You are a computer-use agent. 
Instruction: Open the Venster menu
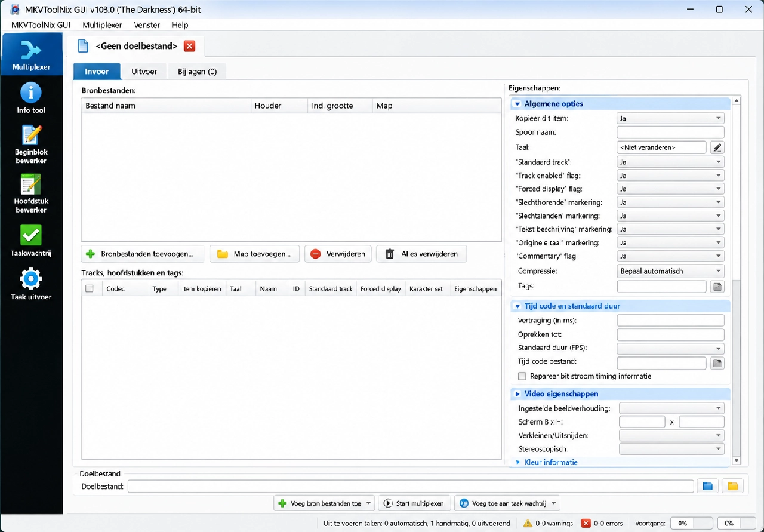pos(147,25)
